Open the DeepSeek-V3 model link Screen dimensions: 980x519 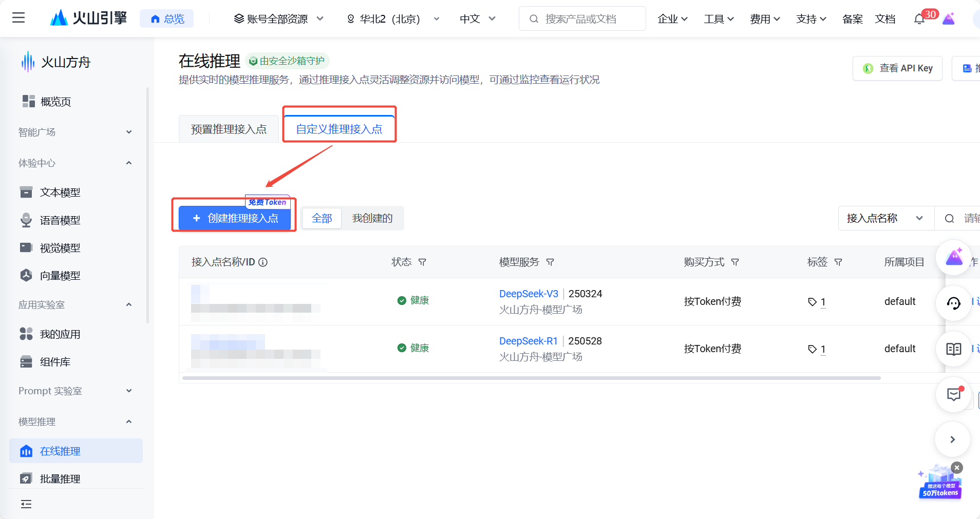pos(529,294)
